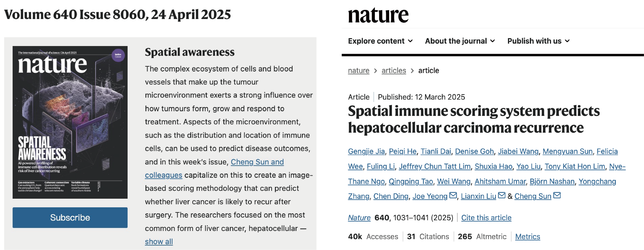This screenshot has width=644, height=250.
Task: Open the Cite this article link
Action: [486, 218]
